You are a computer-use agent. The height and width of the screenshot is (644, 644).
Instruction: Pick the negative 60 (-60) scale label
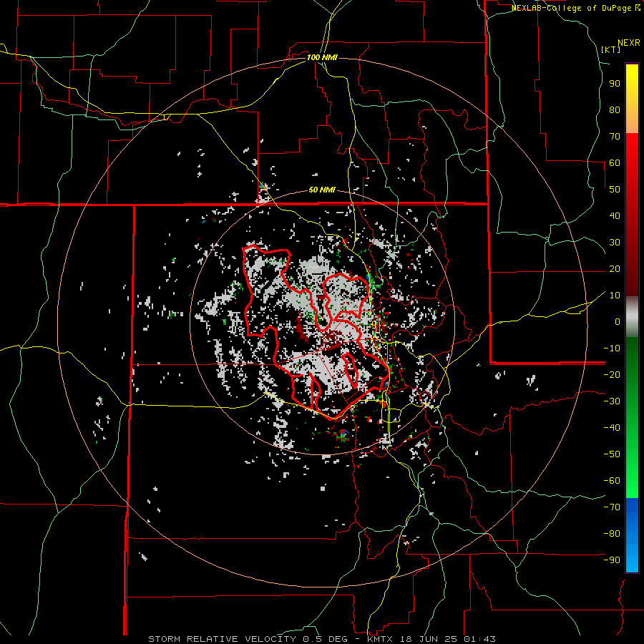(612, 481)
